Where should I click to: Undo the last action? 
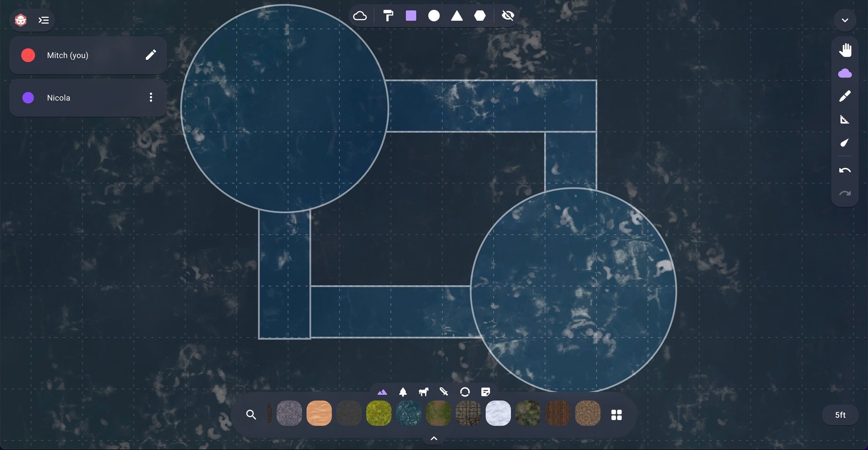coord(845,170)
